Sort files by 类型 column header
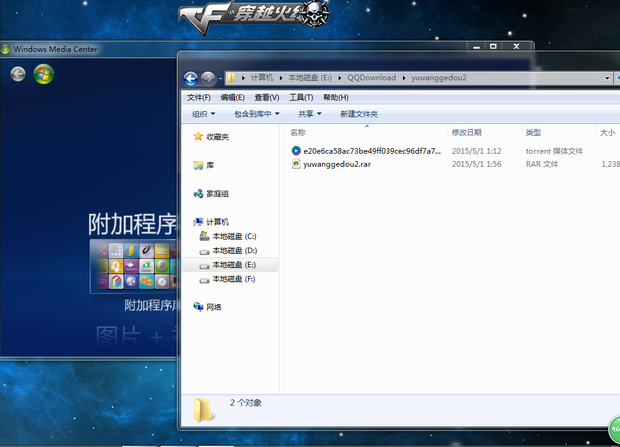 [533, 133]
